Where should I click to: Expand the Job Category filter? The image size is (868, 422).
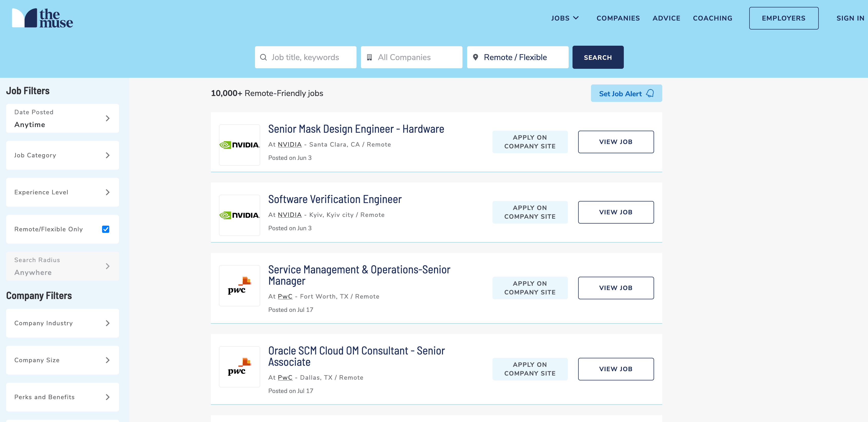[63, 155]
